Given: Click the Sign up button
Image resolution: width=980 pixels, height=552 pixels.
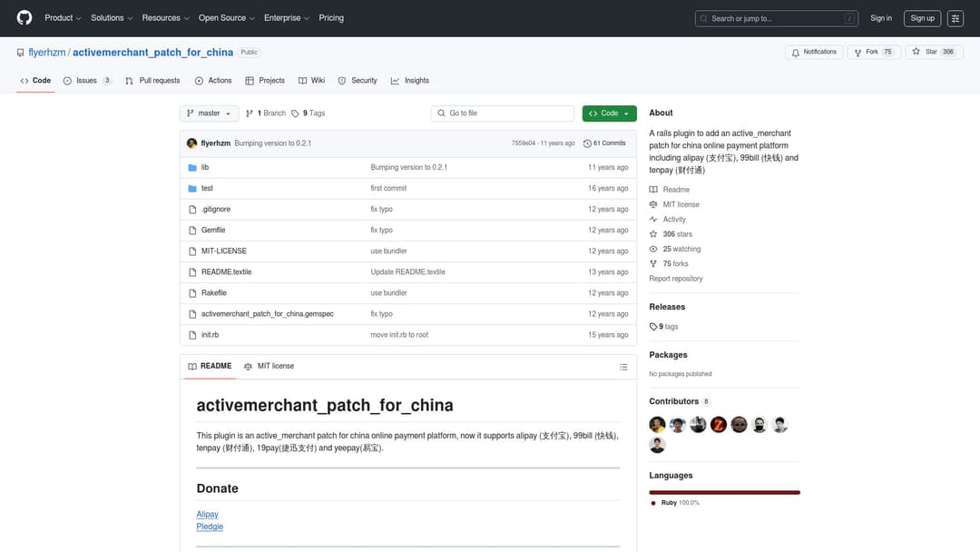Looking at the screenshot, I should [922, 18].
